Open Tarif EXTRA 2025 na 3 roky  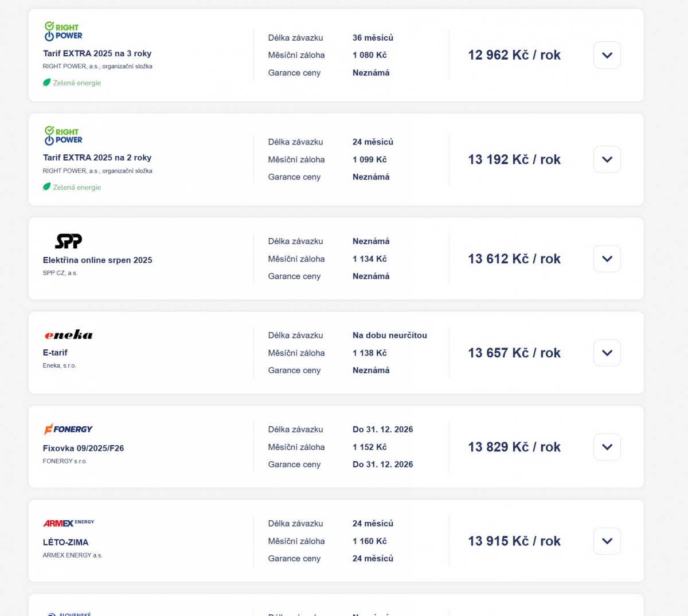coord(97,53)
